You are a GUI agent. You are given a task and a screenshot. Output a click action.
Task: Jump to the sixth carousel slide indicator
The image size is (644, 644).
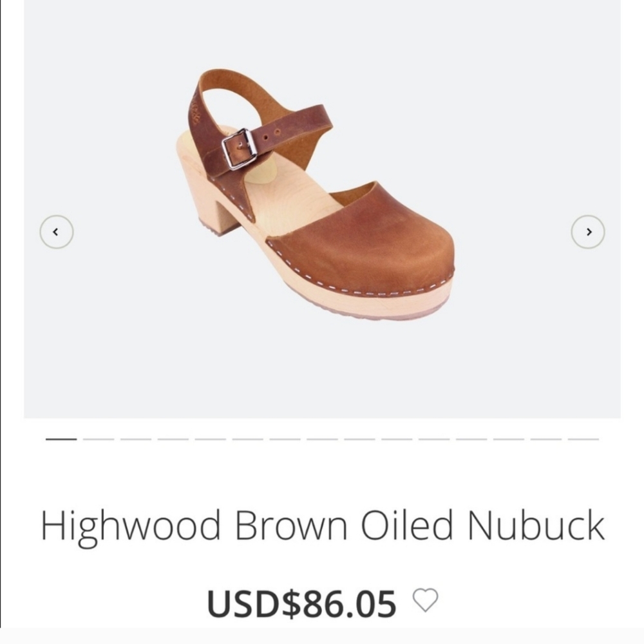tap(248, 439)
